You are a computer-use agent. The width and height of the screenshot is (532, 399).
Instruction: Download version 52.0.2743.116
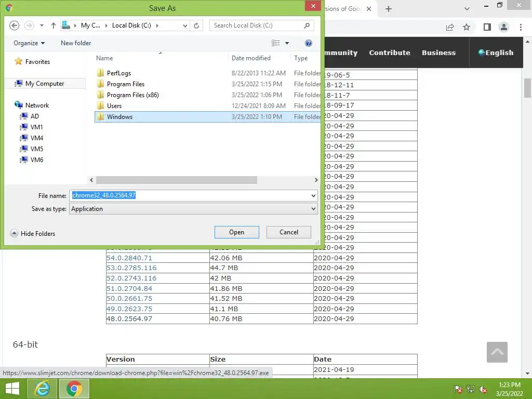pyautogui.click(x=131, y=278)
